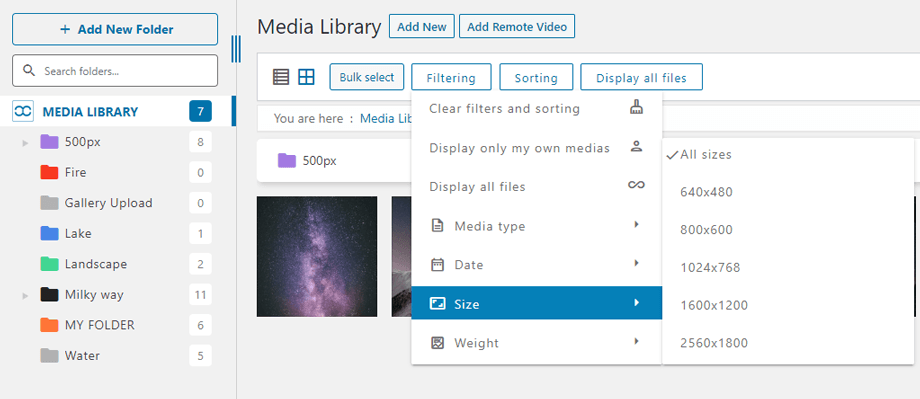Expand the Milky way folder arrow

[x=25, y=295]
